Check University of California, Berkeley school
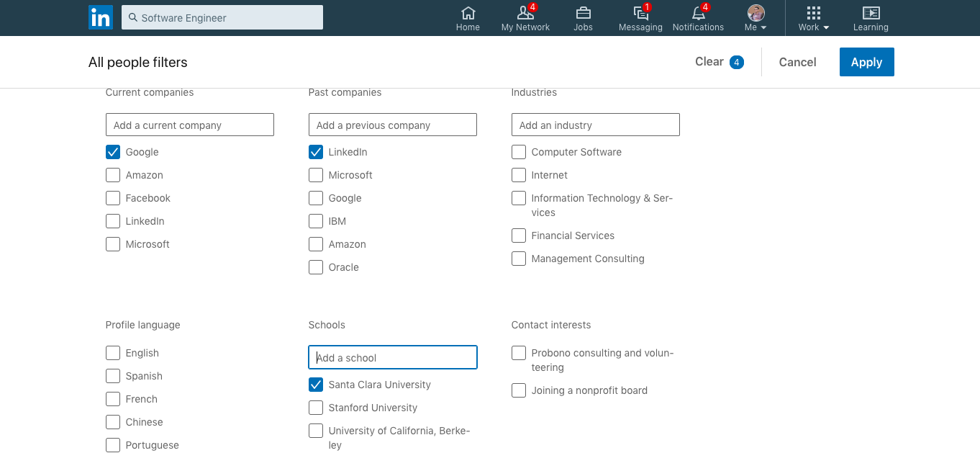Viewport: 980px width, 453px height. [x=316, y=431]
